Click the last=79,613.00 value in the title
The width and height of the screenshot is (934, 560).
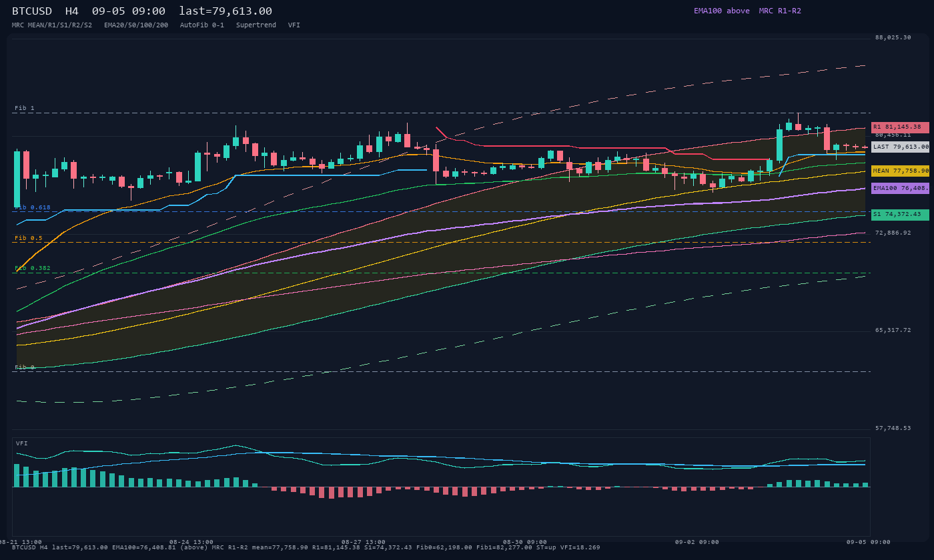(225, 11)
